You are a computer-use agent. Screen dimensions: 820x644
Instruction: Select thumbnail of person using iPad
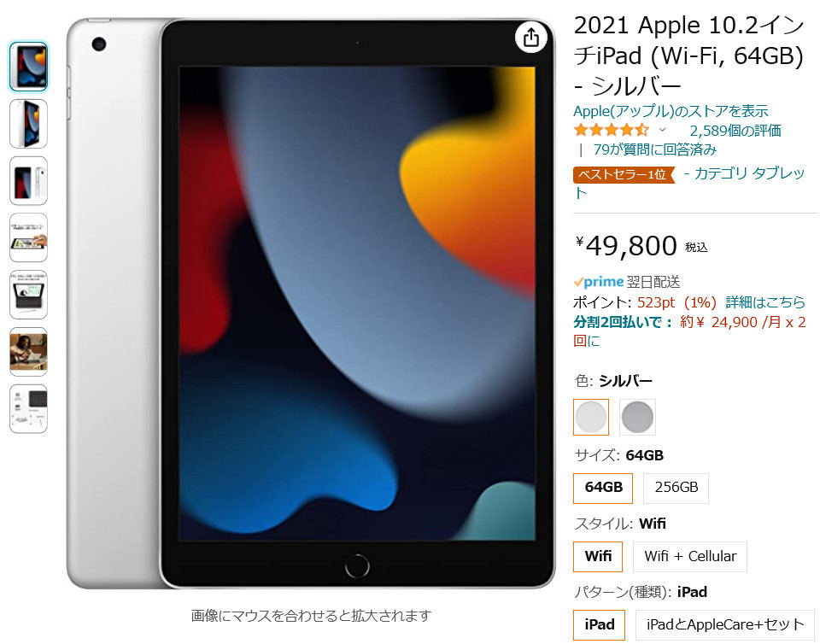click(x=29, y=352)
